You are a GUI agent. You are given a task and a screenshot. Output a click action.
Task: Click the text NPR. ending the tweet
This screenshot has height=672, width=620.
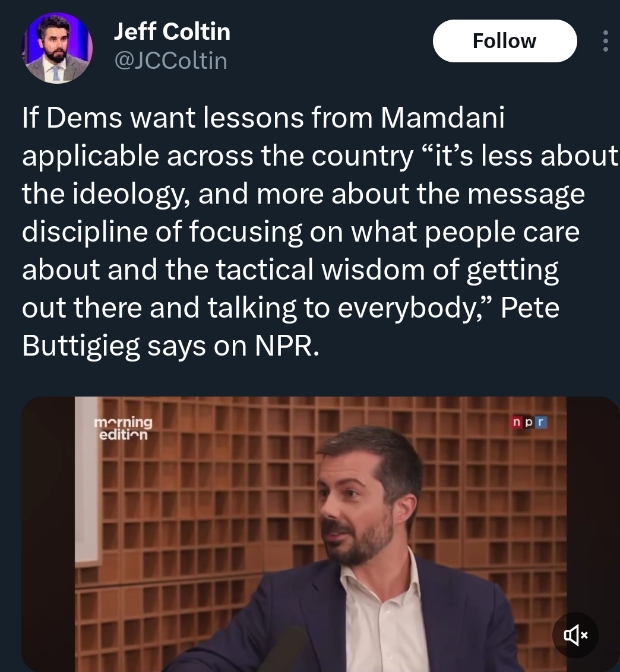click(287, 345)
